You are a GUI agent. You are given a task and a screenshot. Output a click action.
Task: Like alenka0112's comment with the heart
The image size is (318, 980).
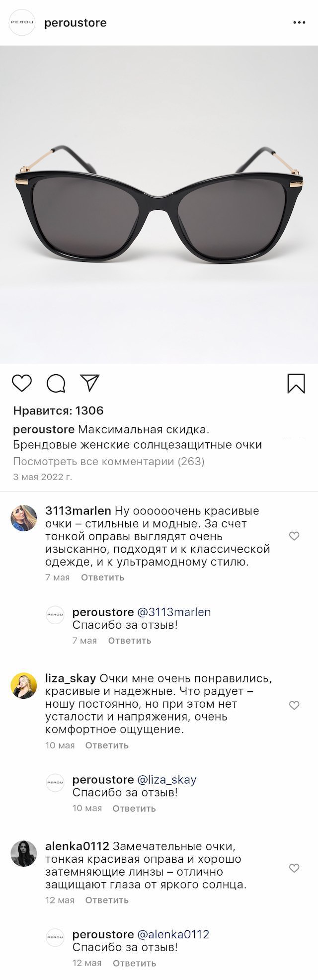(x=294, y=868)
